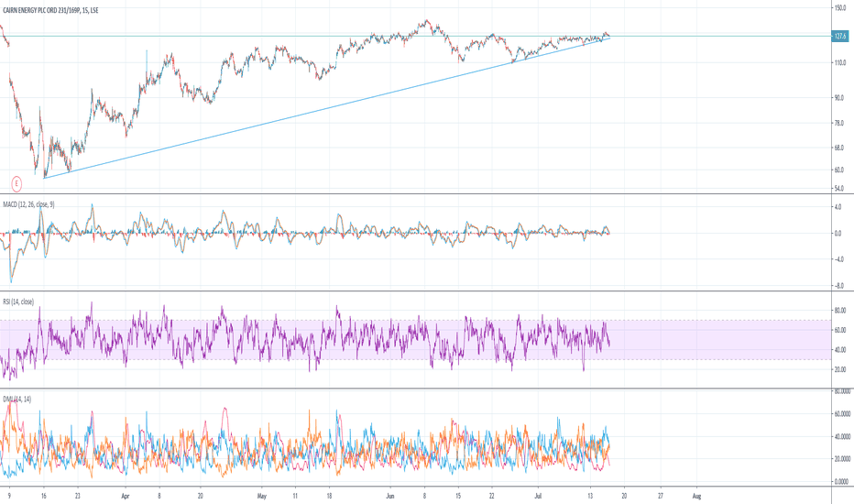
Task: Click the MACD scale value 4.0
Action: (x=838, y=207)
